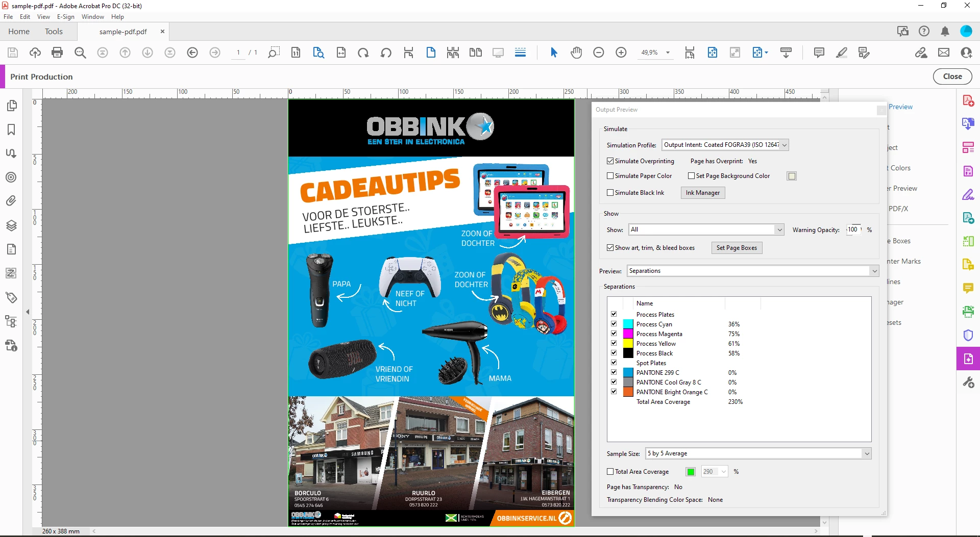Screen dimensions: 980x537
Task: Select the Process Black row
Action: pos(739,353)
